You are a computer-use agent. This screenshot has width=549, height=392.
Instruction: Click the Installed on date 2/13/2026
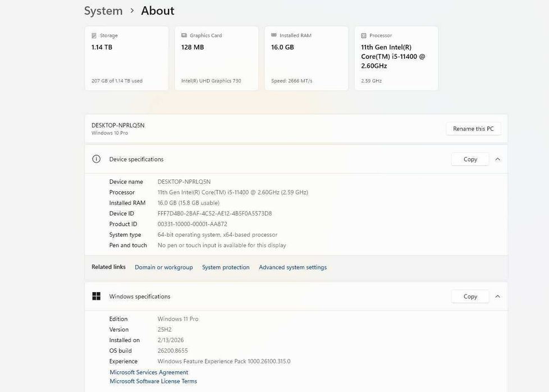pos(171,340)
